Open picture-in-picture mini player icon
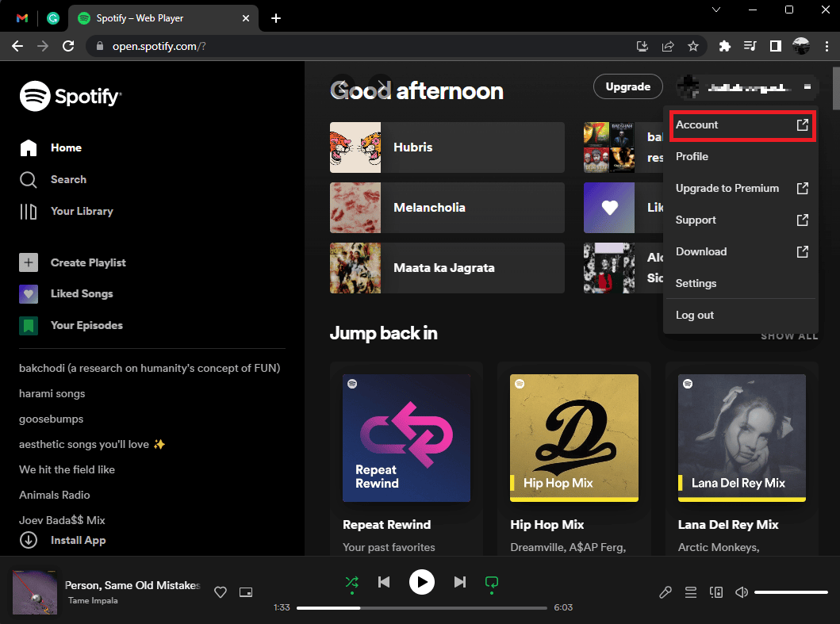Image resolution: width=840 pixels, height=624 pixels. click(246, 591)
